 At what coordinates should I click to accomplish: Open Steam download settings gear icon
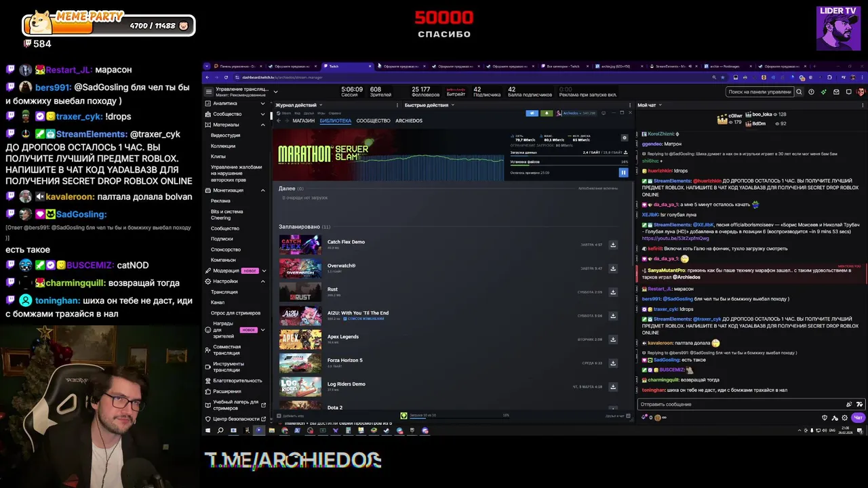click(625, 138)
